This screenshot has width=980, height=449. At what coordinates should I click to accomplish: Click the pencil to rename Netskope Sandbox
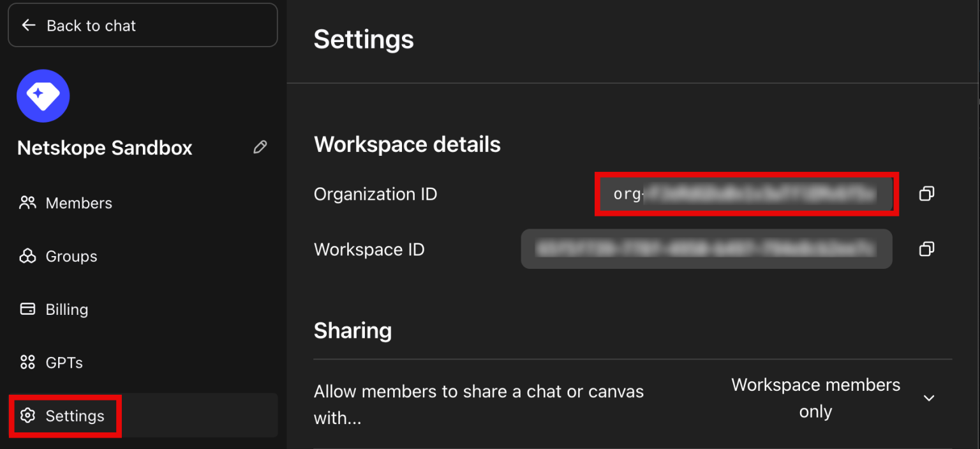coord(260,147)
